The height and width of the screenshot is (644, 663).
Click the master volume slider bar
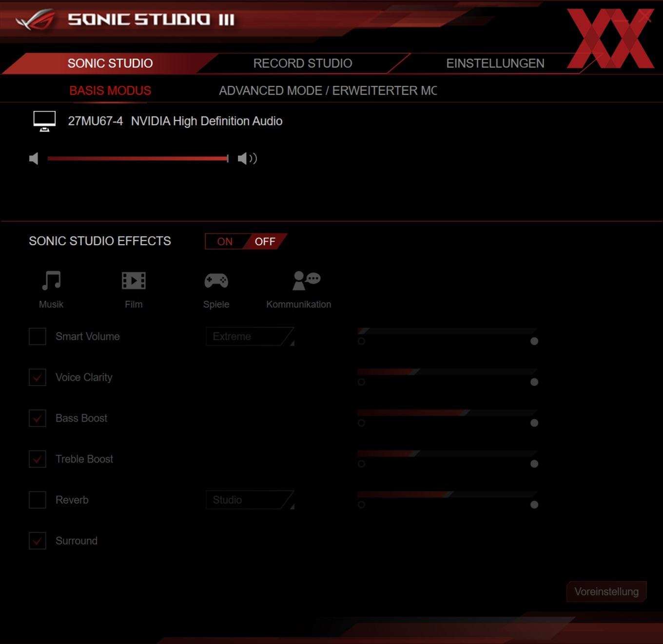(138, 158)
